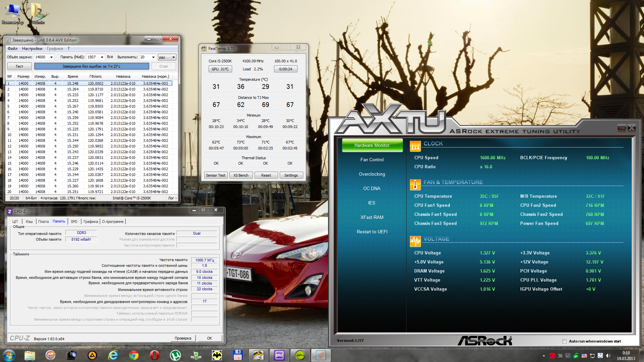644x362 pixels.
Task: Click the system tray volume icon
Action: pos(608,356)
